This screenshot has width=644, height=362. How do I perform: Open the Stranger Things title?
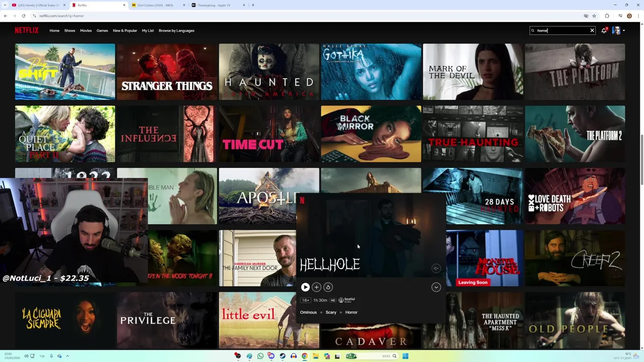point(167,71)
